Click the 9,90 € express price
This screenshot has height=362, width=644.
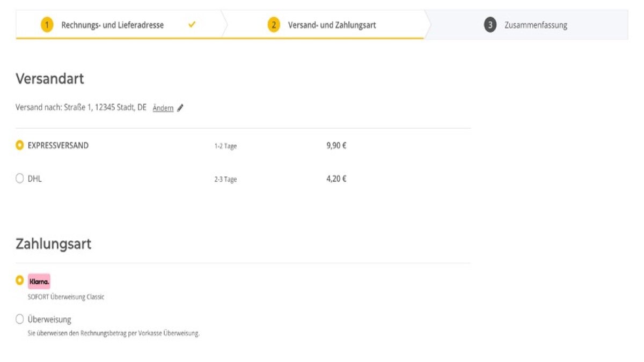(336, 145)
